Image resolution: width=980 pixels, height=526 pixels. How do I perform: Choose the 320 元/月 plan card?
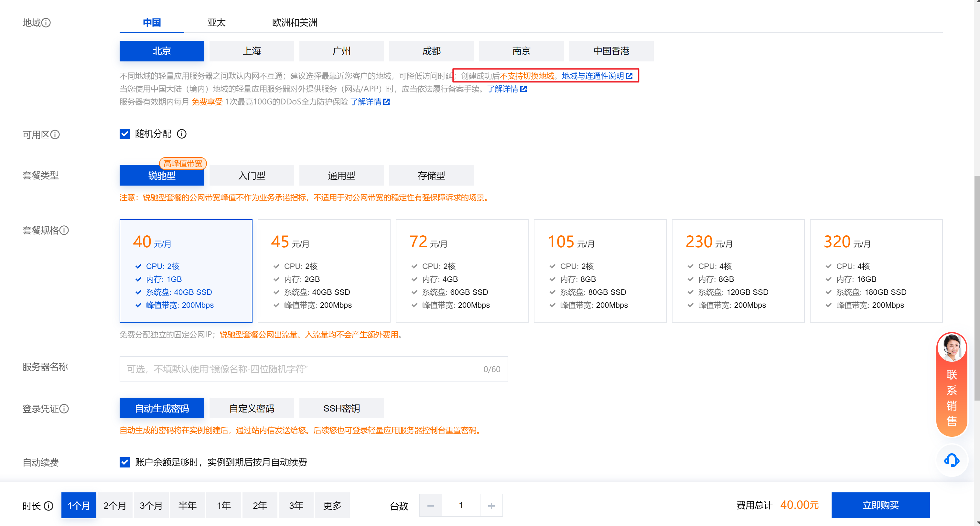click(x=876, y=271)
